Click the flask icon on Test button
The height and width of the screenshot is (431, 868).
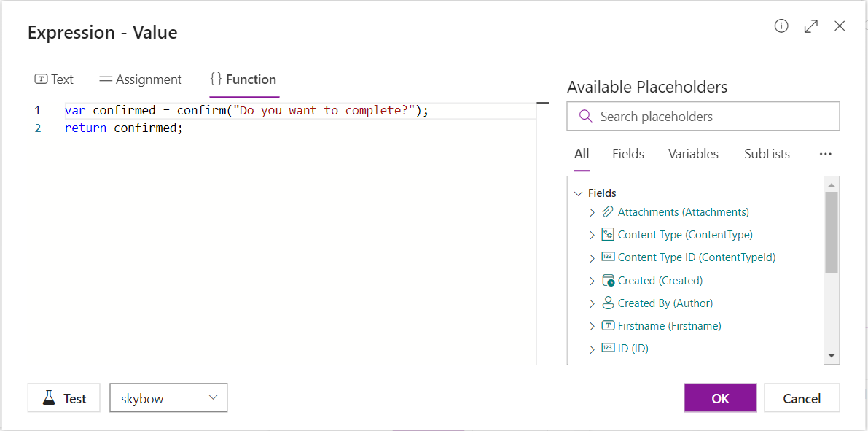(x=50, y=397)
